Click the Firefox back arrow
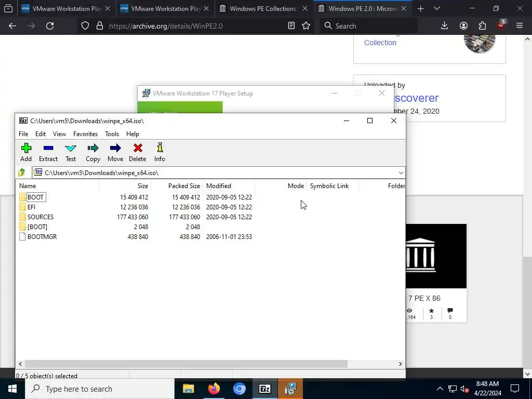This screenshot has width=532, height=399. pos(12,26)
